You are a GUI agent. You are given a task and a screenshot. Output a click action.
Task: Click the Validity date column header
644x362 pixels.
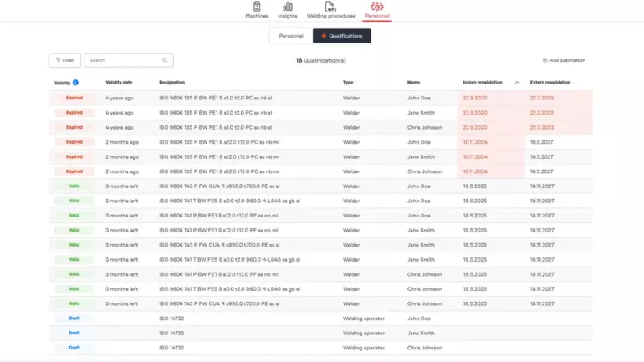119,83
